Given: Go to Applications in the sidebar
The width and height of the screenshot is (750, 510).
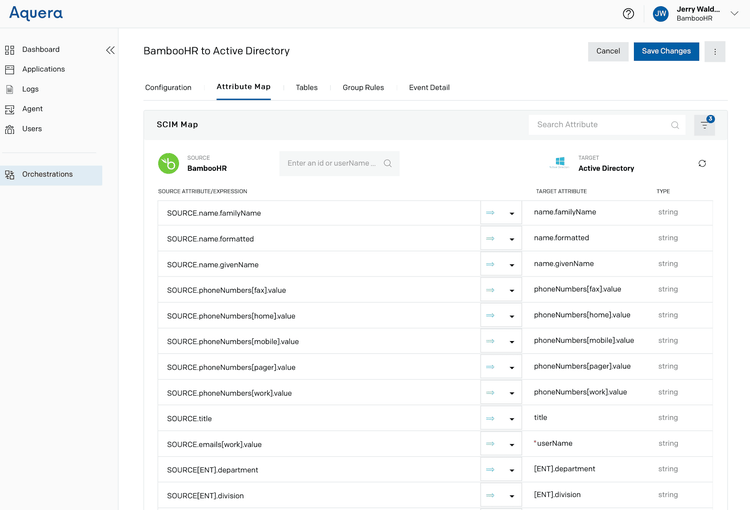Looking at the screenshot, I should 44,69.
